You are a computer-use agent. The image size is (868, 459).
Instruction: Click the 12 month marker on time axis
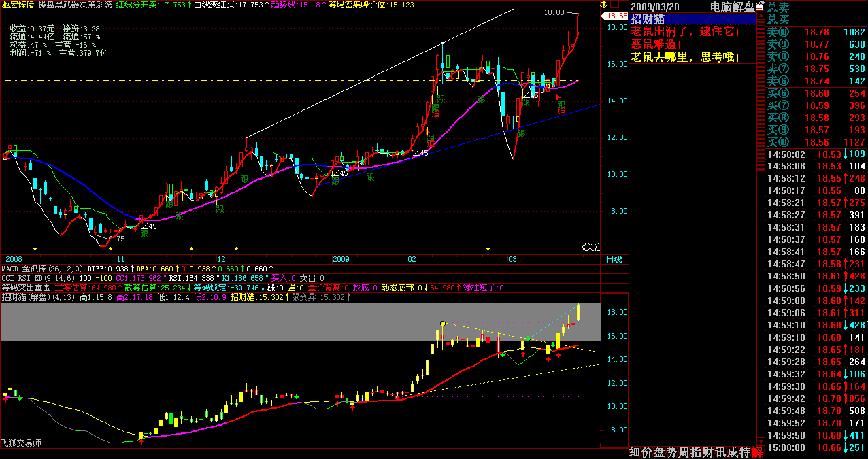pos(221,259)
